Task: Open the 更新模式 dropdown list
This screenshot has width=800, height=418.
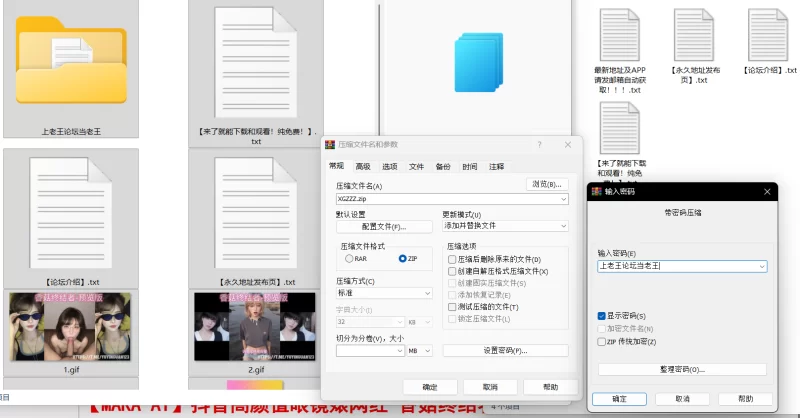Action: coord(506,226)
